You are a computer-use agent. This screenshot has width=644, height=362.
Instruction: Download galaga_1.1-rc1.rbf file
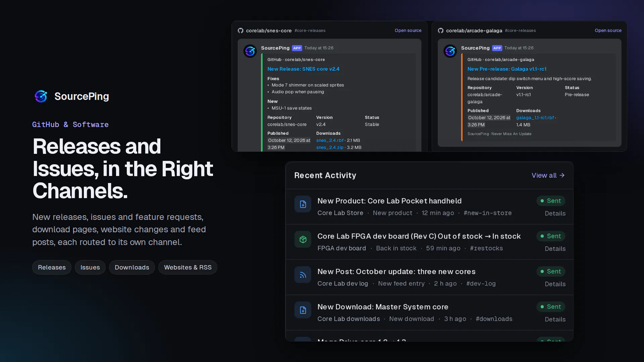pos(535,118)
